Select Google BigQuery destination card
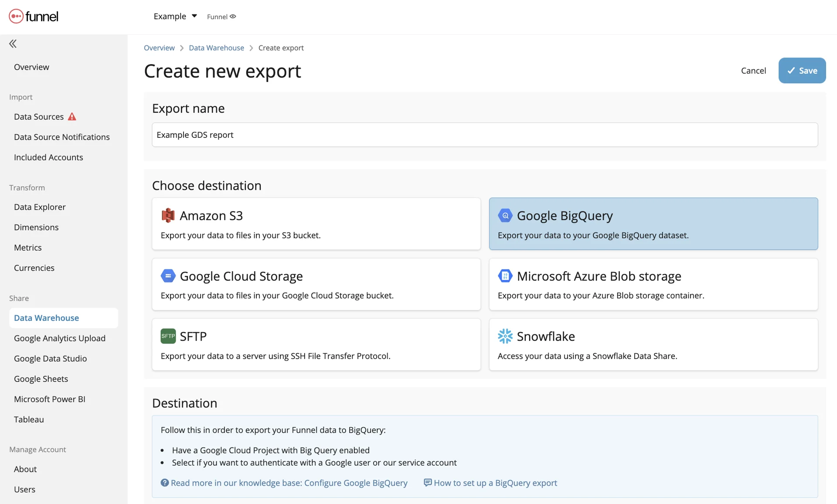 [653, 224]
